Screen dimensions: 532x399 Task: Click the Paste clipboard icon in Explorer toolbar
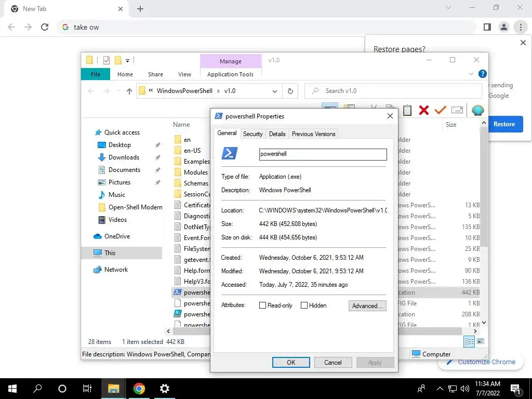point(407,110)
